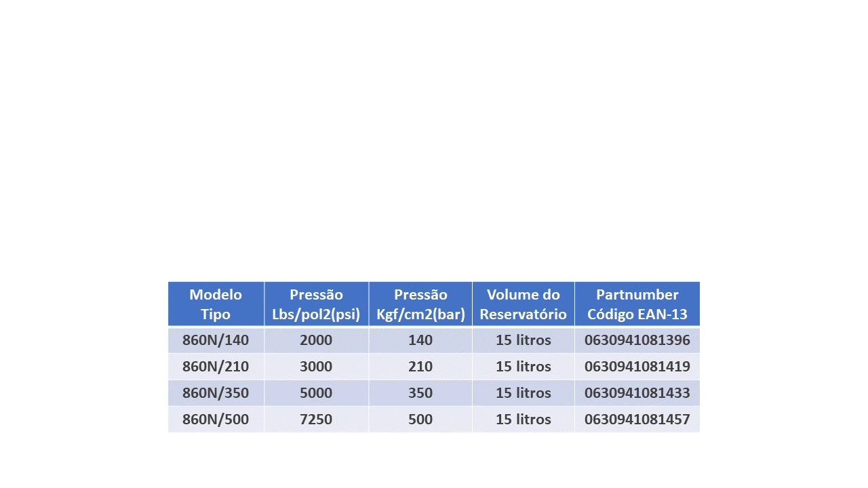Click the "Modelo Tipo" column header
The width and height of the screenshot is (868, 488).
216,304
